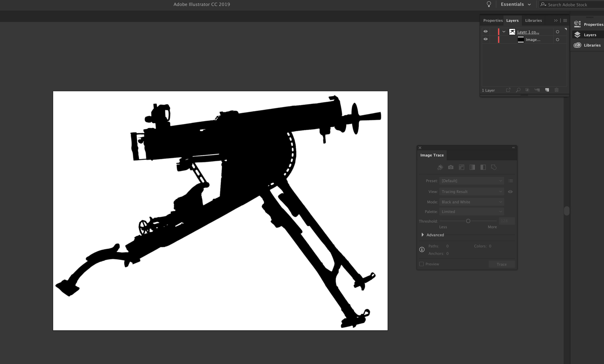Click the High Color camera preset icon

click(x=451, y=167)
